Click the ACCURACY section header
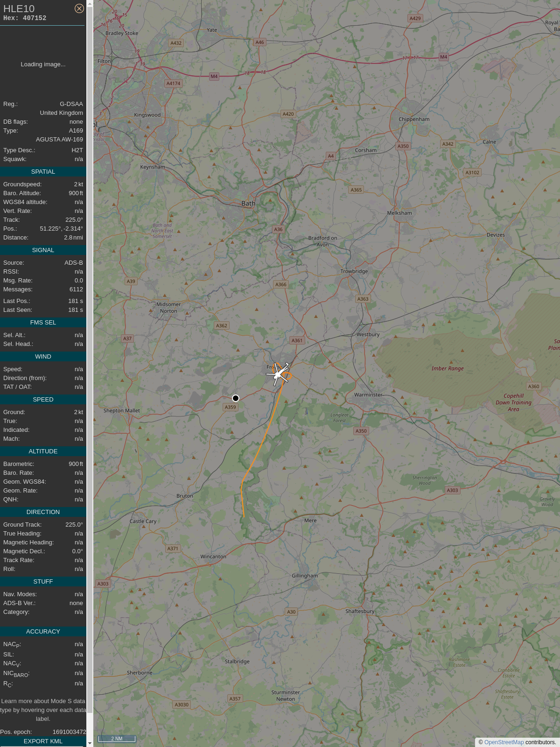The width and height of the screenshot is (560, 747). pyautogui.click(x=43, y=632)
